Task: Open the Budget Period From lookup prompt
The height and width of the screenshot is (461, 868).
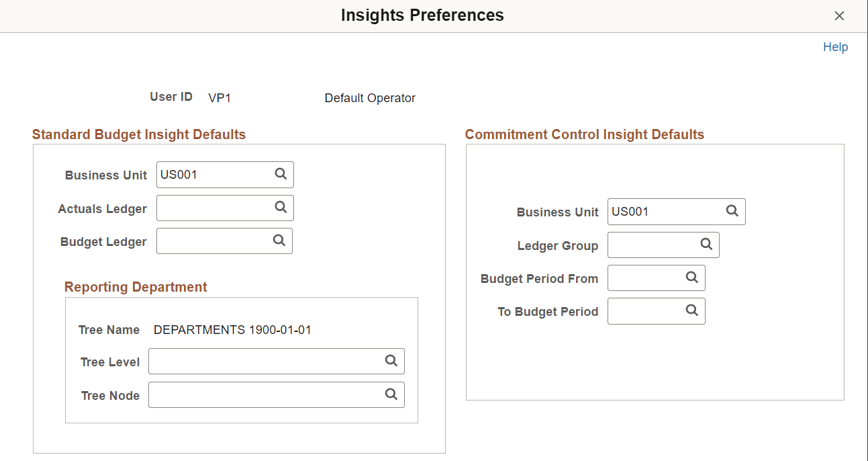Action: pos(692,278)
